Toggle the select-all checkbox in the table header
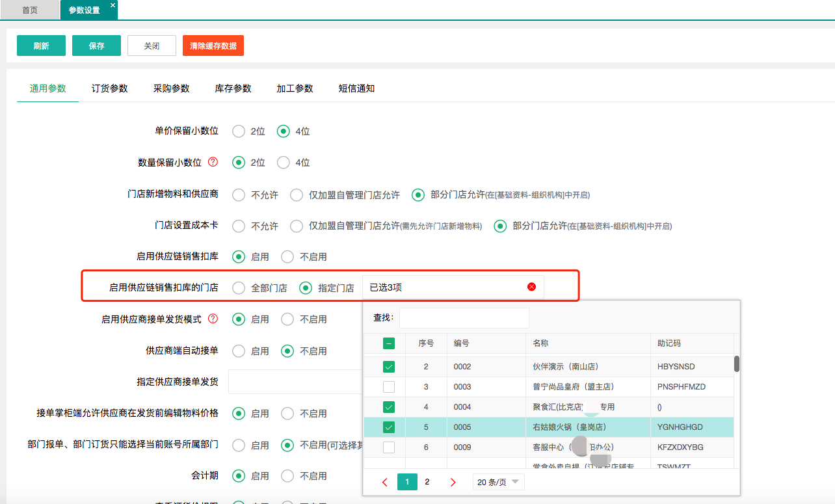The height and width of the screenshot is (504, 835). click(389, 343)
